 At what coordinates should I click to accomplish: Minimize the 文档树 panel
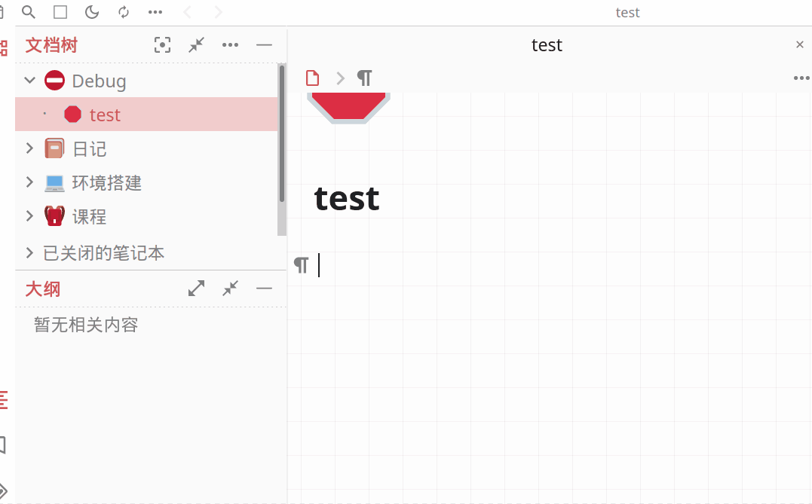[264, 45]
